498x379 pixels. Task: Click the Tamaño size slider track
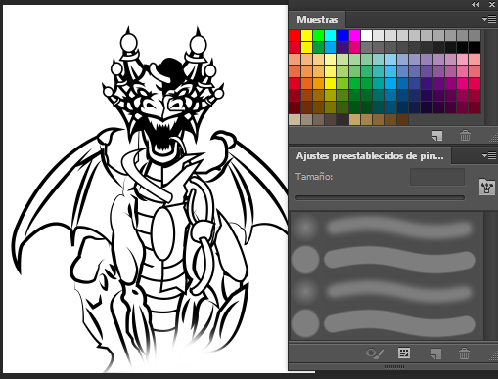[380, 198]
